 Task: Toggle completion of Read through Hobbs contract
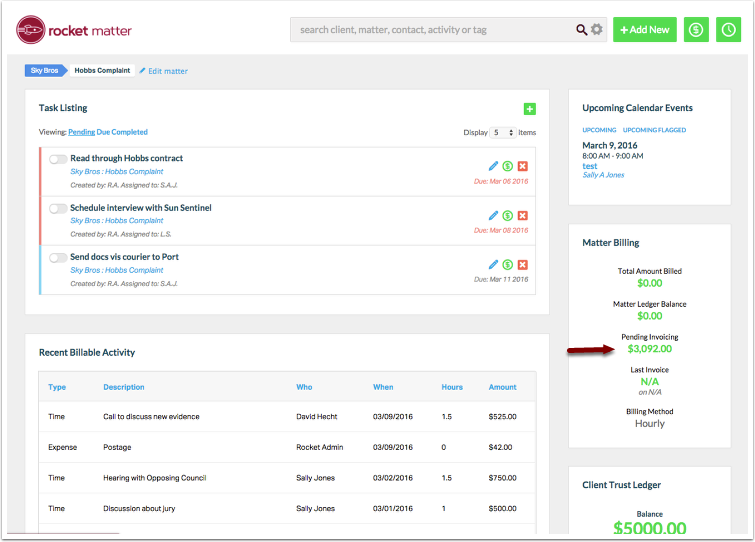tap(58, 159)
